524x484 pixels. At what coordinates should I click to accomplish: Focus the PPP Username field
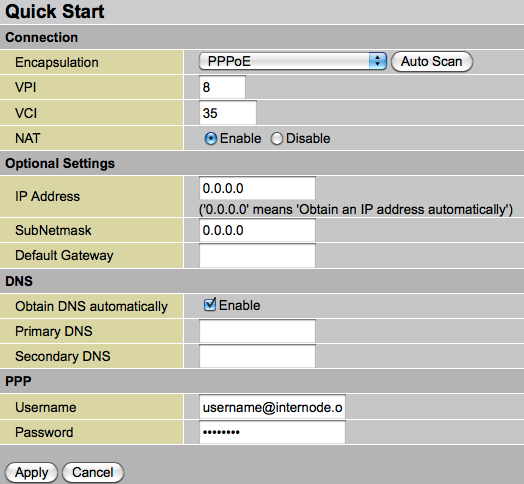[x=272, y=407]
